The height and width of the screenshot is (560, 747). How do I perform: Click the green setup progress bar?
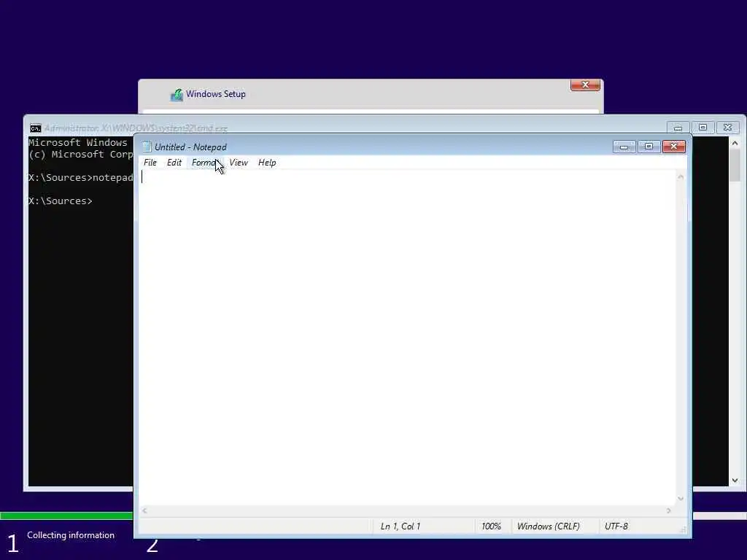tap(66, 516)
